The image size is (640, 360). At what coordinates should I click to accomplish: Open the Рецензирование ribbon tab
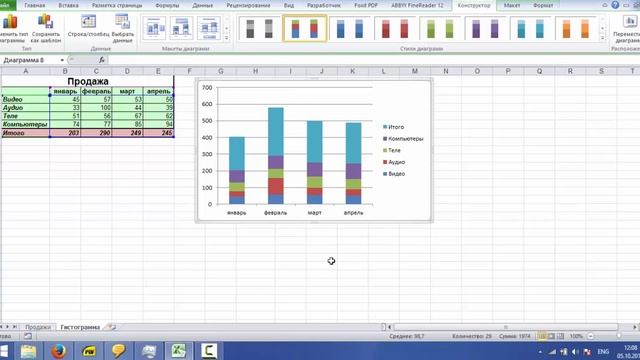point(249,5)
